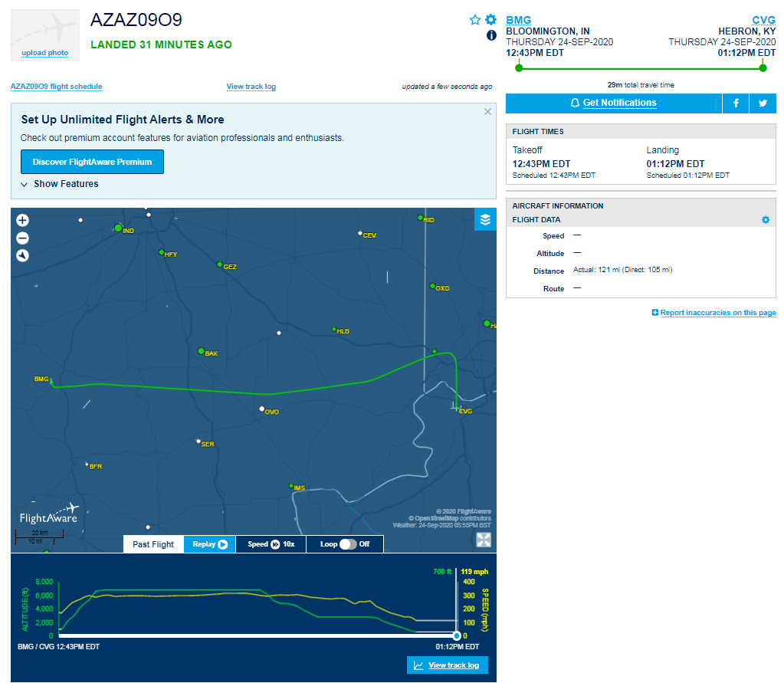Change replay Speed 10x setting

(271, 544)
